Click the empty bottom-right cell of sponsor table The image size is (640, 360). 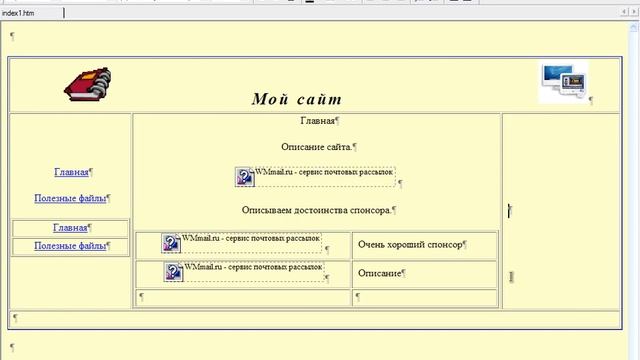coord(424,298)
